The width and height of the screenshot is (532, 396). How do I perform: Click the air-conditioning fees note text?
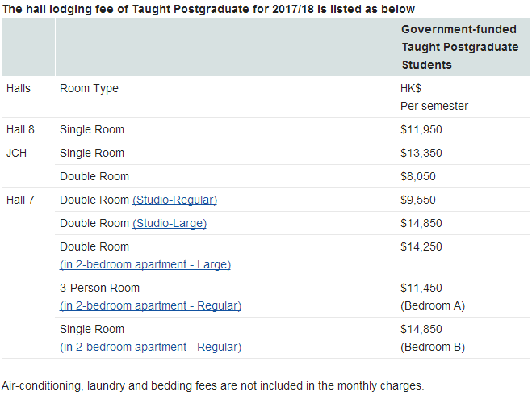pos(212,385)
